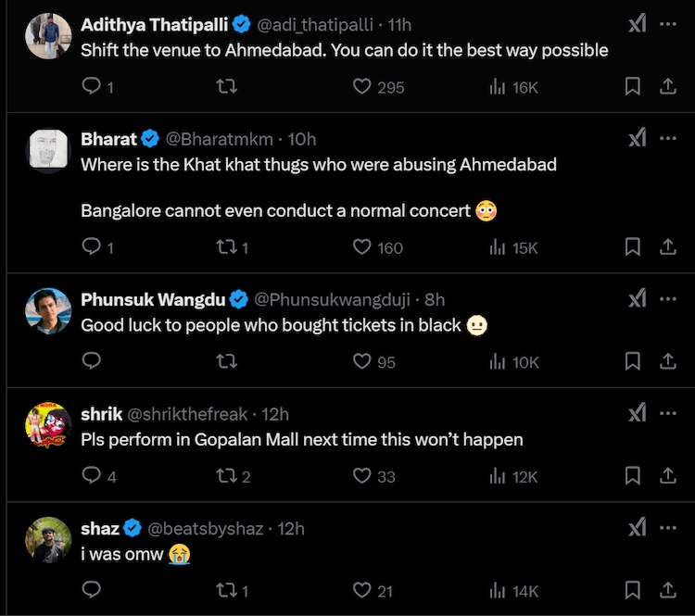Open Grok icon on Bharat's tweet
This screenshot has height=616, width=695.
click(x=638, y=138)
